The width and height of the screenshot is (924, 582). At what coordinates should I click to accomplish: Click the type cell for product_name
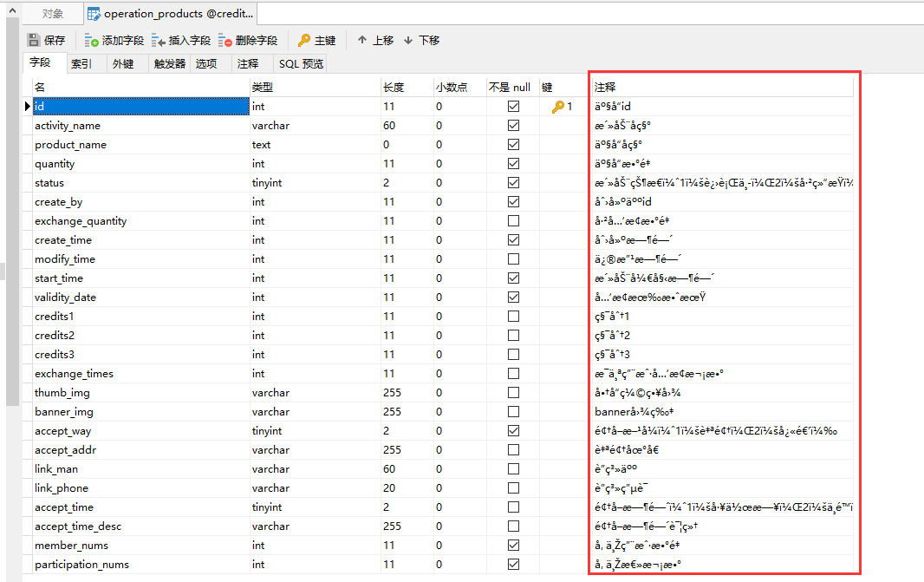point(314,145)
